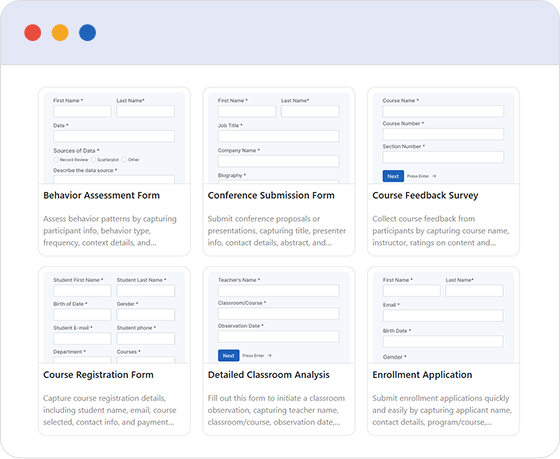Open the Behavior Assessment Form title
The width and height of the screenshot is (560, 459).
click(x=101, y=195)
